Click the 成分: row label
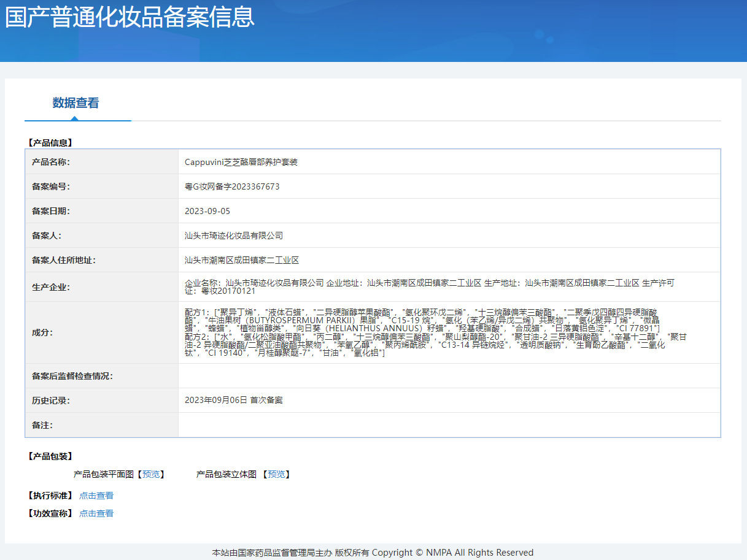The height and width of the screenshot is (560, 747). tap(42, 332)
